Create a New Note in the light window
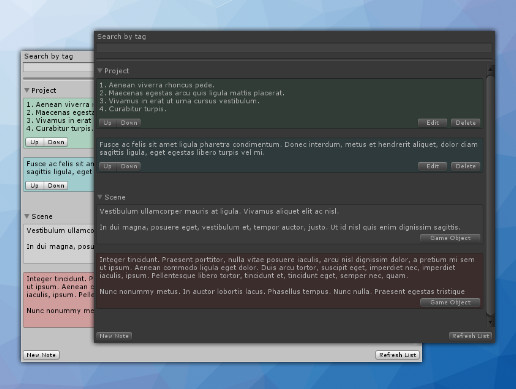Screen dimensions: 516x389 pyautogui.click(x=41, y=355)
